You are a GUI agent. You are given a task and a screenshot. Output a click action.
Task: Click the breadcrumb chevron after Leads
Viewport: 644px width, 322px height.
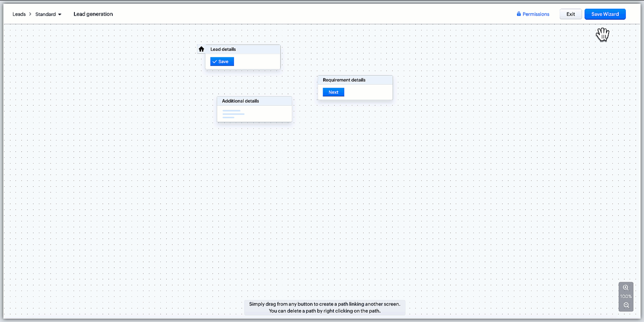point(30,14)
